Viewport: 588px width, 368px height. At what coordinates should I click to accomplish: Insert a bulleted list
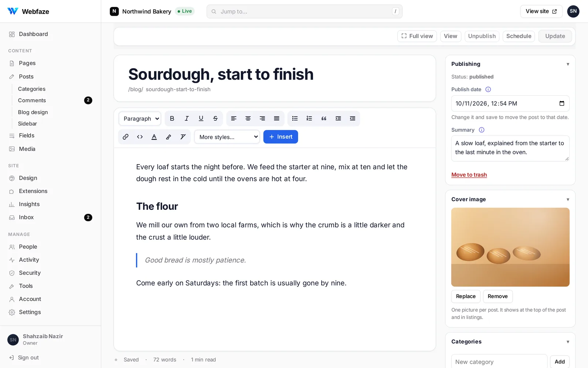click(x=295, y=118)
